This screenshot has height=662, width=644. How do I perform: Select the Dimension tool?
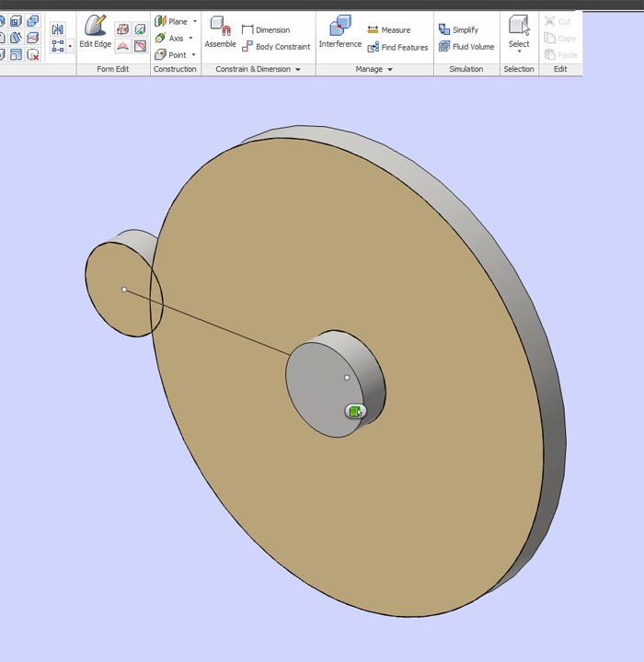266,29
